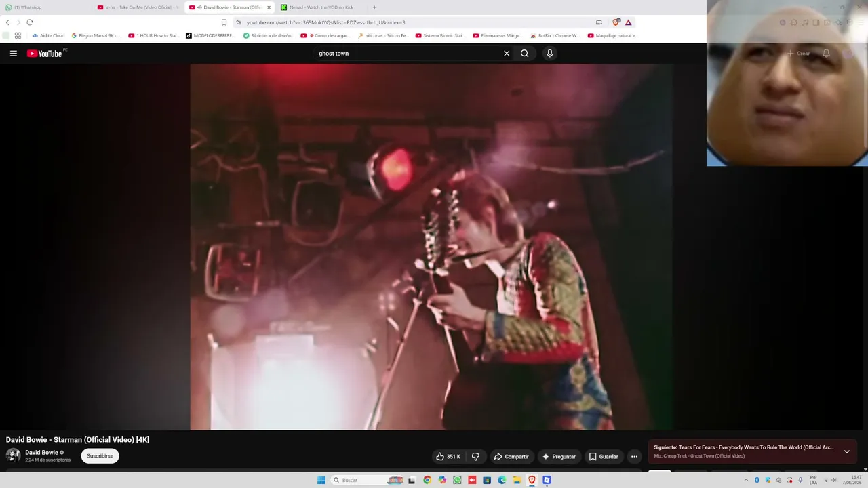The image size is (868, 488).
Task: Open the 'Sistema Biomic Stai...' bookmark
Action: pyautogui.click(x=440, y=35)
